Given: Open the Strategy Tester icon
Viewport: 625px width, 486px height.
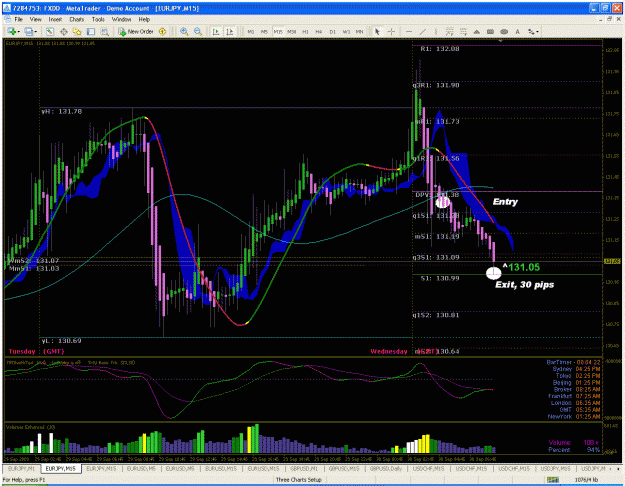Looking at the screenshot, I should pos(104,31).
